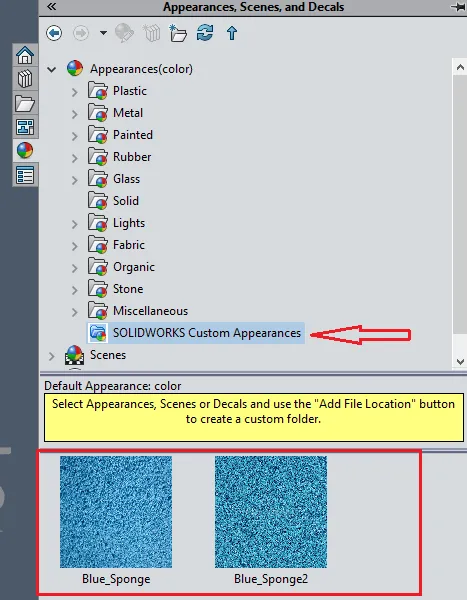
Task: Expand the Metal folder
Action: [75, 114]
